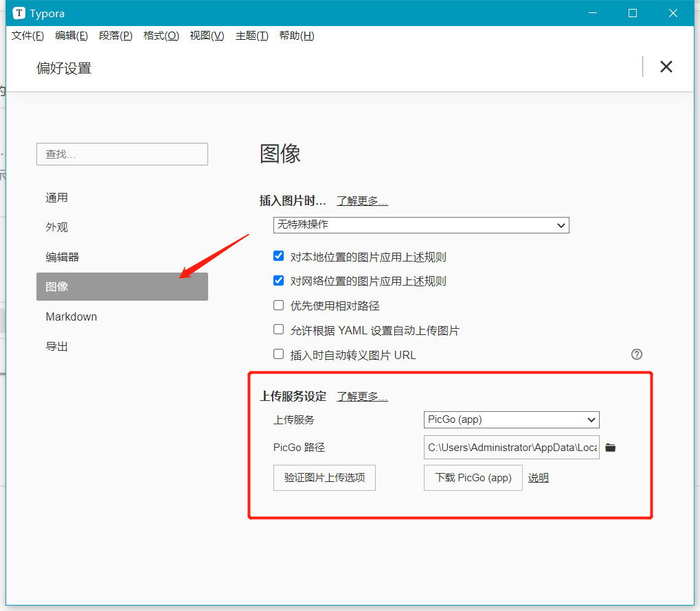Open the 视图(V) menu
This screenshot has width=700, height=611.
pyautogui.click(x=207, y=36)
